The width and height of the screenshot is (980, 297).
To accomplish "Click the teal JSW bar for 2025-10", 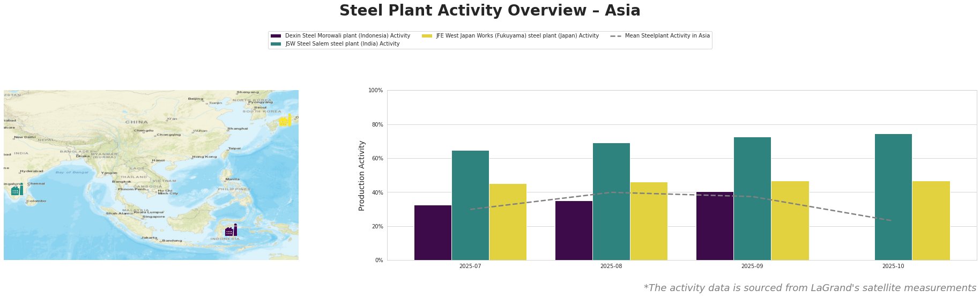I will tap(893, 197).
